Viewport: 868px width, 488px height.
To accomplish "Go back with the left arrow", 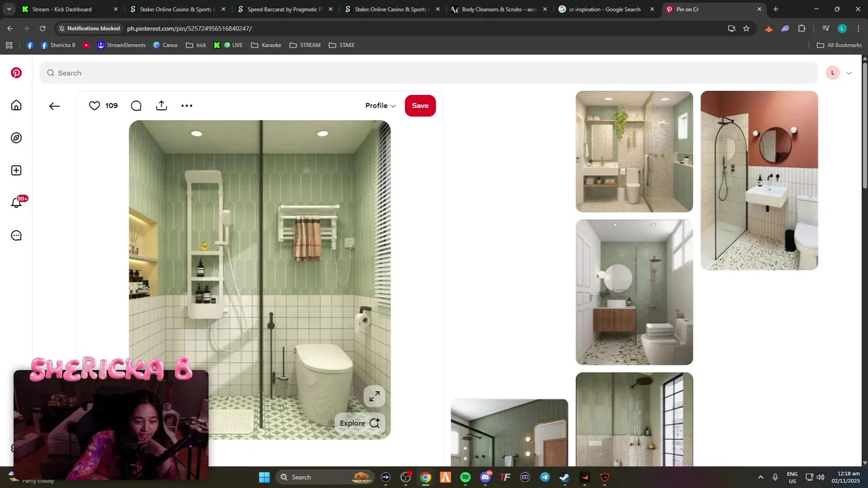I will [54, 106].
